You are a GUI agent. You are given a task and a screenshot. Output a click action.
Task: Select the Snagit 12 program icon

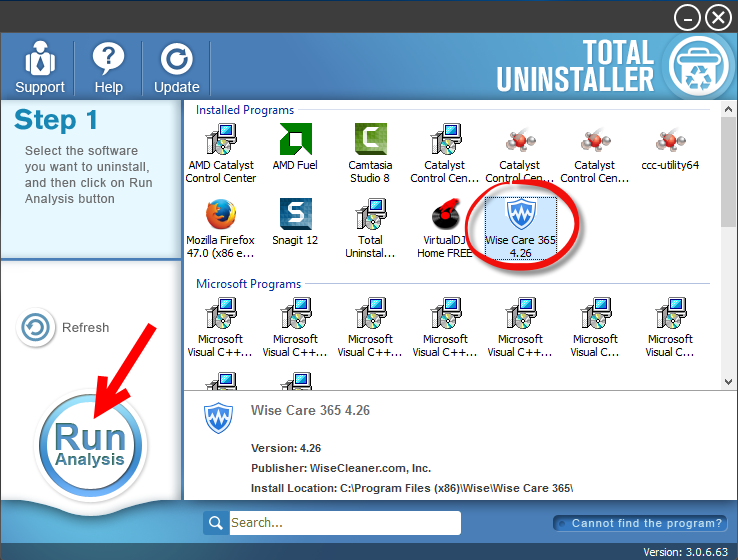pyautogui.click(x=296, y=214)
